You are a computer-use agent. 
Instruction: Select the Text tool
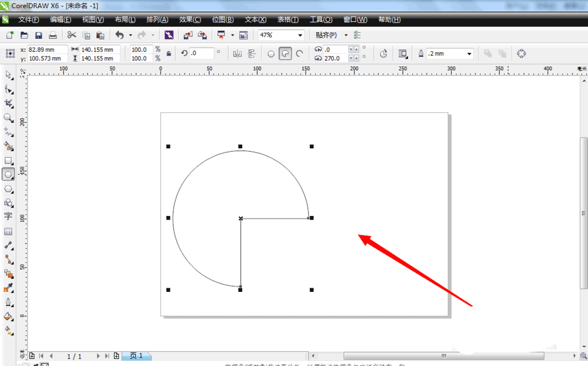8,217
